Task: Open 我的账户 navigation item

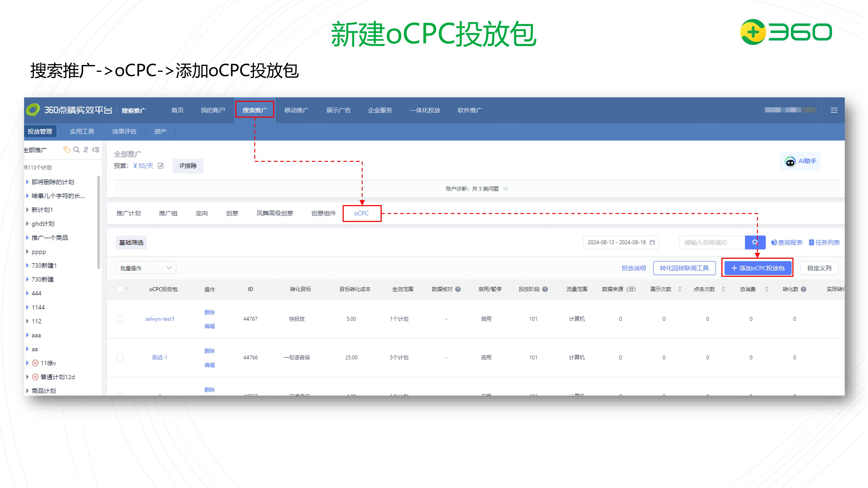Action: point(213,110)
